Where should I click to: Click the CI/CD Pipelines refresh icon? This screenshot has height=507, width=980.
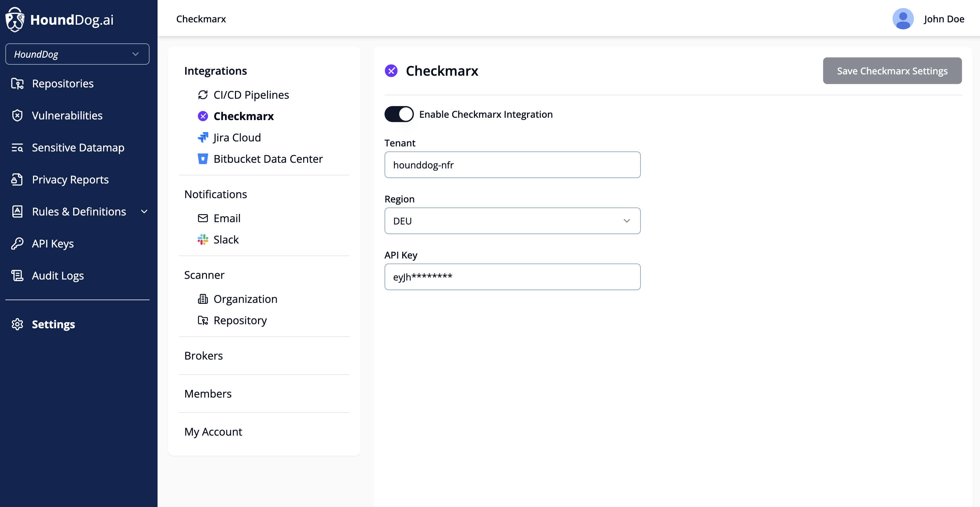(203, 95)
